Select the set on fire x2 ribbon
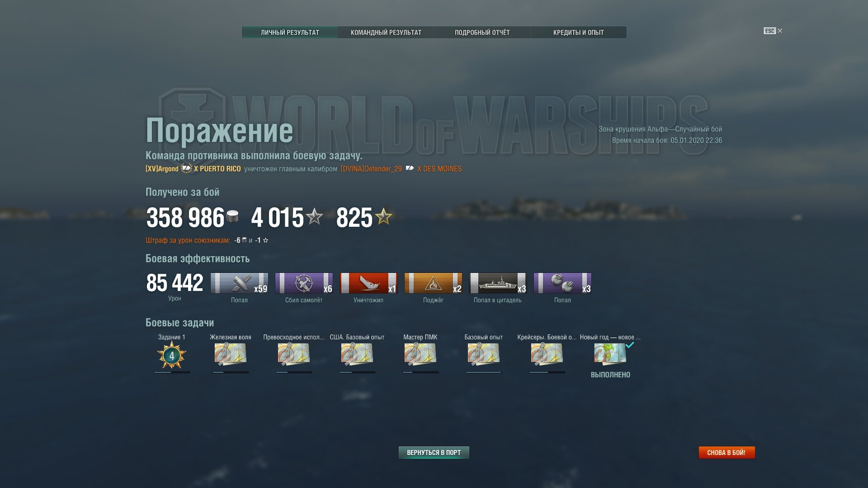 point(433,283)
